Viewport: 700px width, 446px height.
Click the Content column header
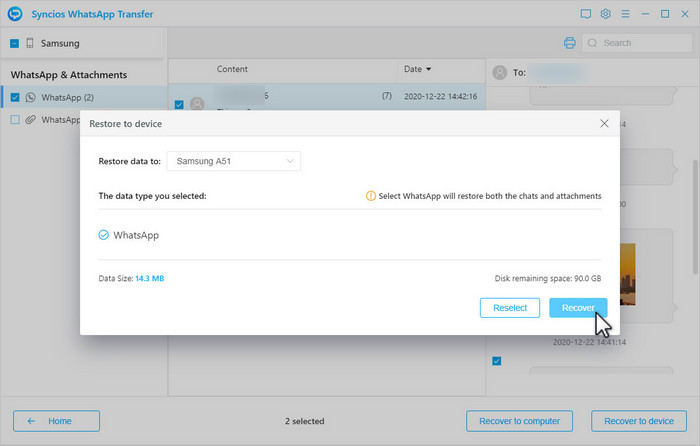(232, 69)
